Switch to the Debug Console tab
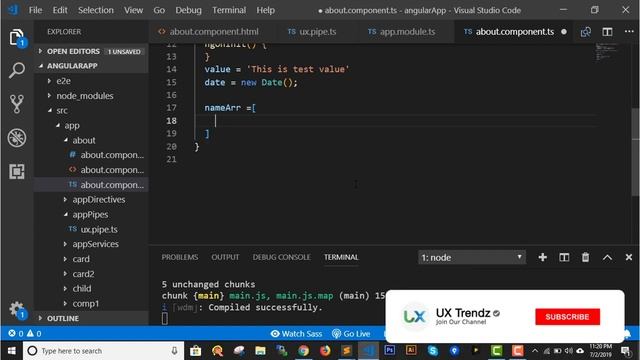 tap(281, 257)
